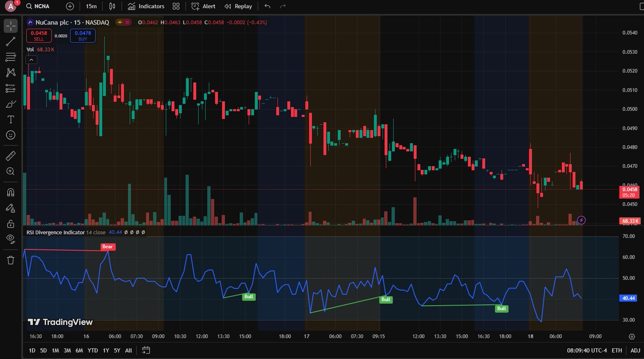Select the 5D date range

tap(43, 350)
